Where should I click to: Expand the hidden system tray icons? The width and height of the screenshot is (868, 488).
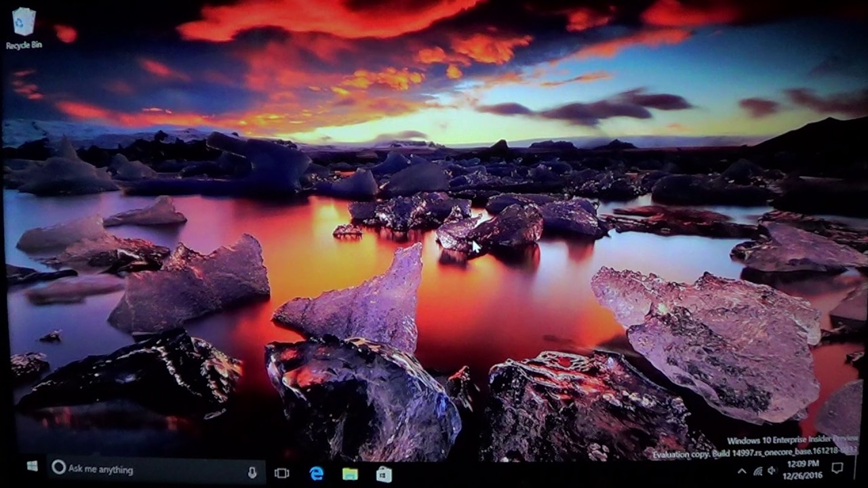(742, 471)
